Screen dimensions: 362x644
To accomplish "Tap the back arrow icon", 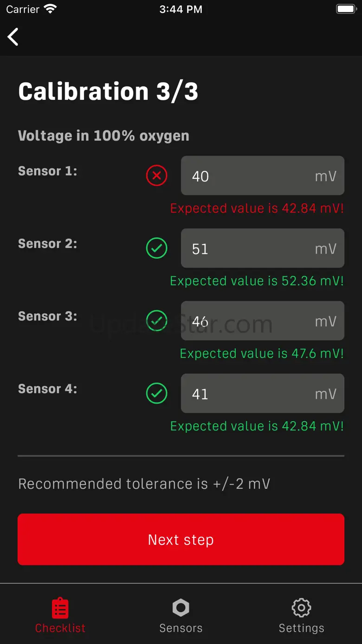I will tap(13, 37).
